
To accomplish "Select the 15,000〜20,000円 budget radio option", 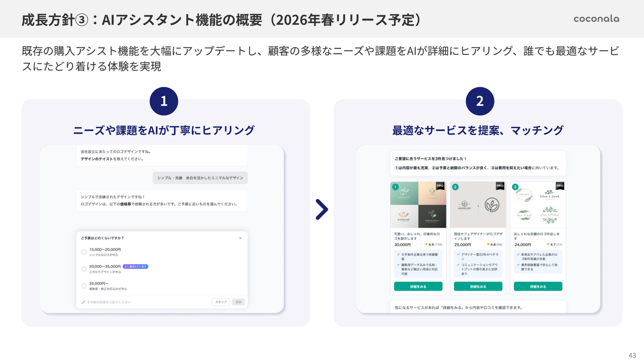I will (84, 252).
